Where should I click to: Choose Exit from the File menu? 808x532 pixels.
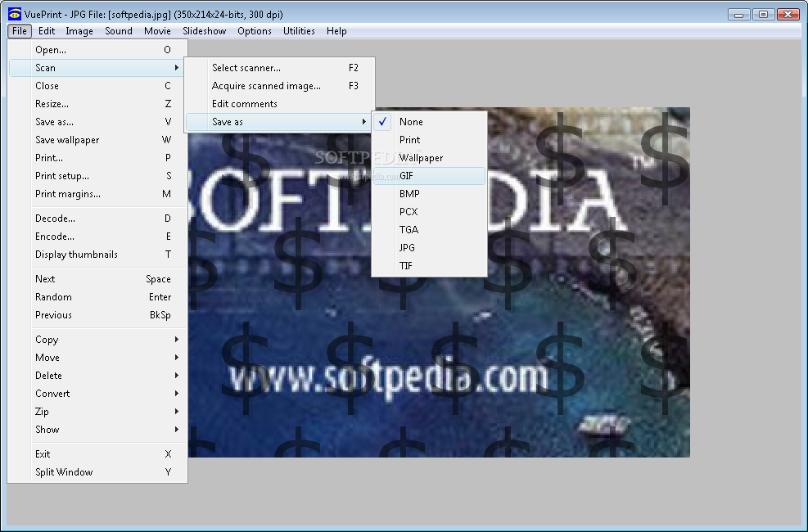97,454
